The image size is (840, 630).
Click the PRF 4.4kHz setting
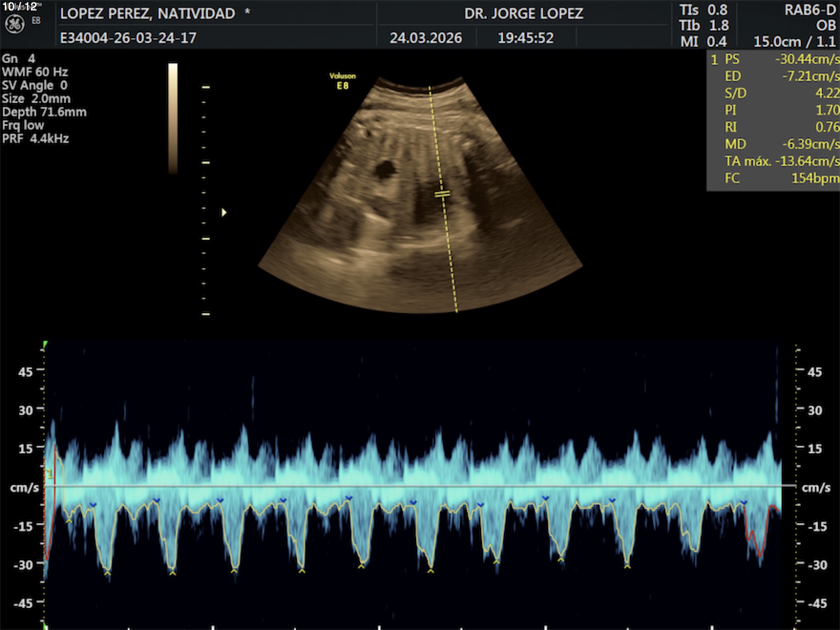coord(36,139)
